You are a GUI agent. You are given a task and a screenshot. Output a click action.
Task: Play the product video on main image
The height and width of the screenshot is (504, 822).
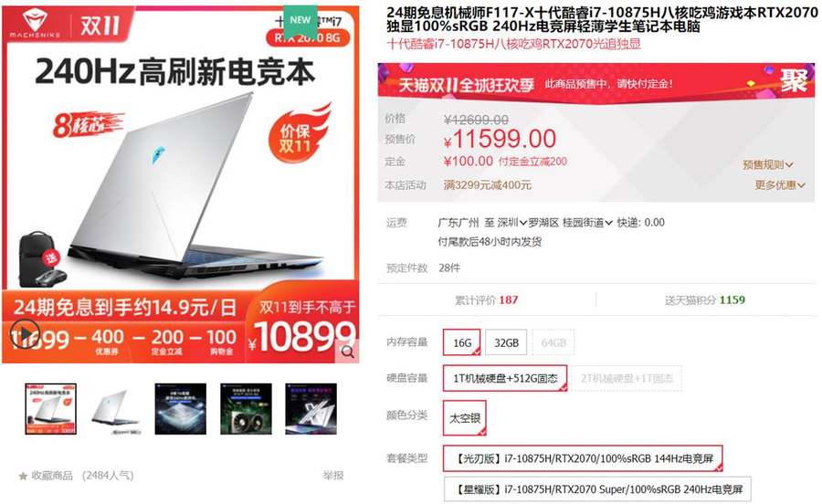click(x=25, y=334)
